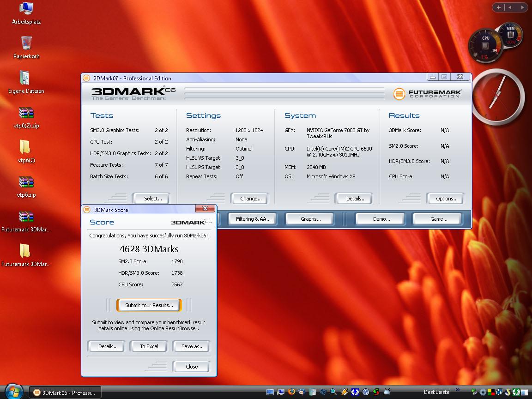Click the 3DMark06 Professional Edition title bar
532x399 pixels.
254,78
